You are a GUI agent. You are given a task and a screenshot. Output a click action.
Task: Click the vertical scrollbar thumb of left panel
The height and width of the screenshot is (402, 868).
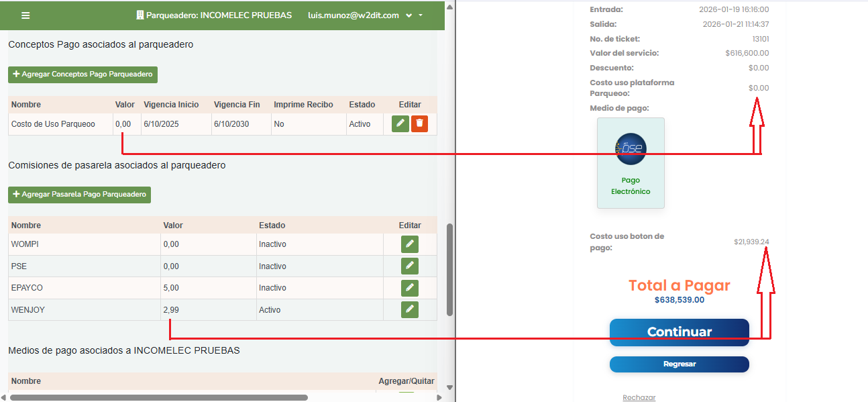(x=449, y=268)
